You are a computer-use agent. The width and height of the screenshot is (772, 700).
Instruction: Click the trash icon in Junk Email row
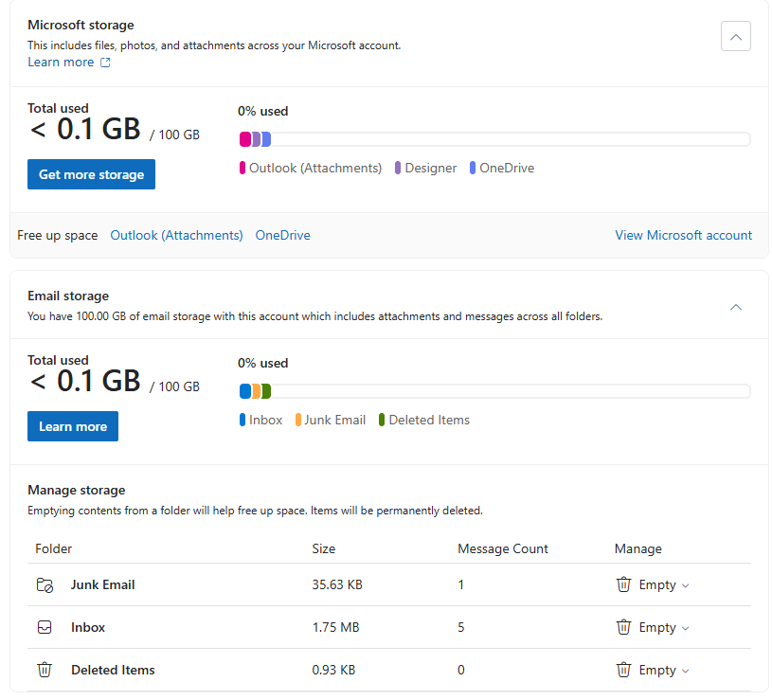coord(623,584)
